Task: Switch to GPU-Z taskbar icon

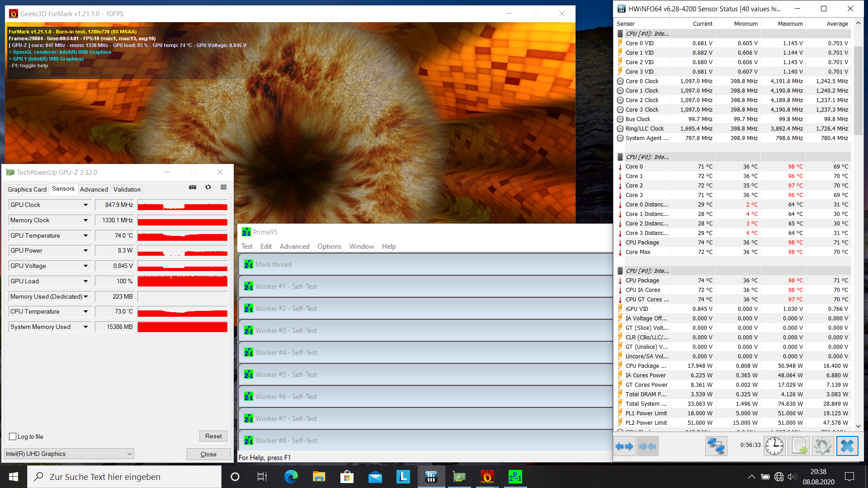Action: click(x=459, y=477)
